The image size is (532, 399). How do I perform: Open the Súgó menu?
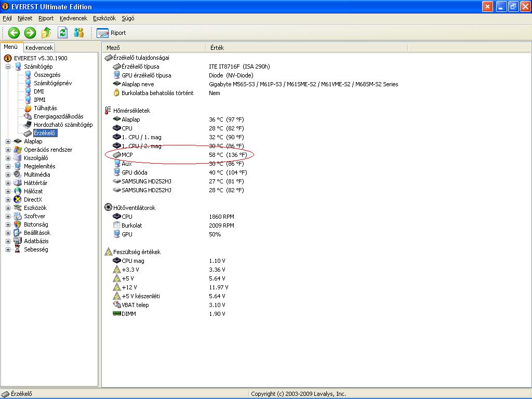pos(128,18)
